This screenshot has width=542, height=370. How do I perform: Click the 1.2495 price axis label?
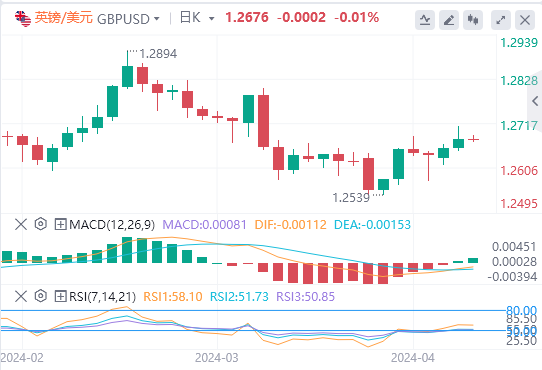point(519,203)
